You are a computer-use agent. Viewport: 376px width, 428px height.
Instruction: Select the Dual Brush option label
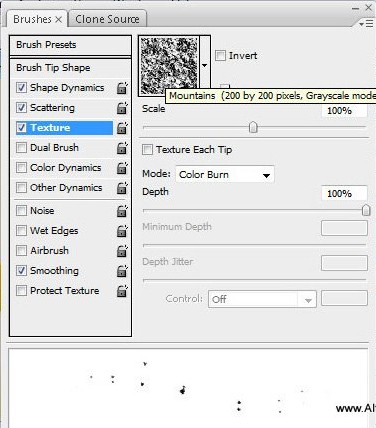click(x=54, y=148)
